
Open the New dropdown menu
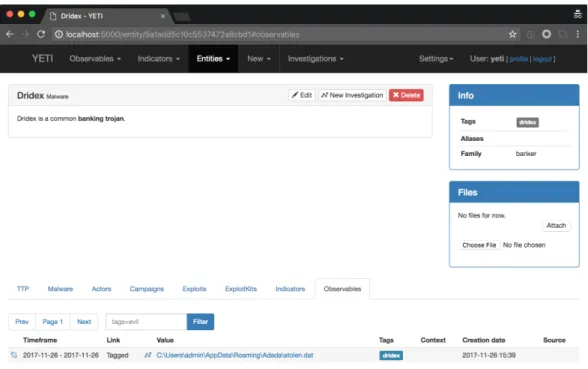click(x=259, y=58)
